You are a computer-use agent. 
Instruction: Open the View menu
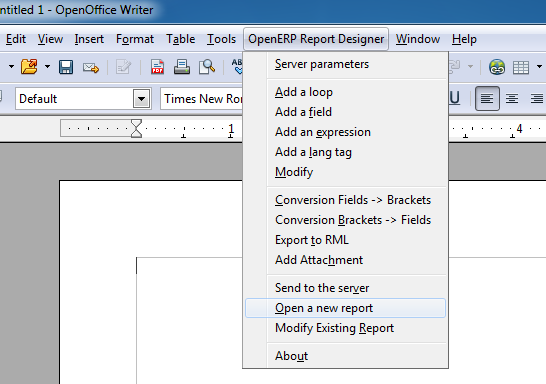(50, 39)
